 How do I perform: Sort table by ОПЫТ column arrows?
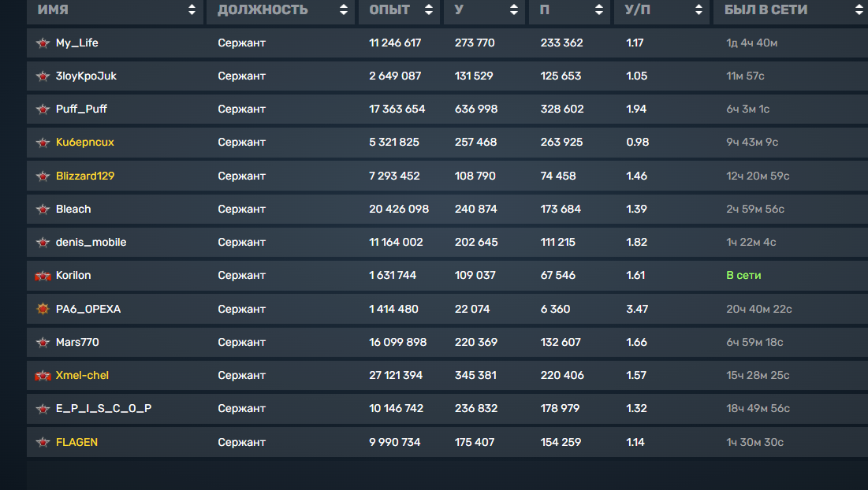click(428, 9)
